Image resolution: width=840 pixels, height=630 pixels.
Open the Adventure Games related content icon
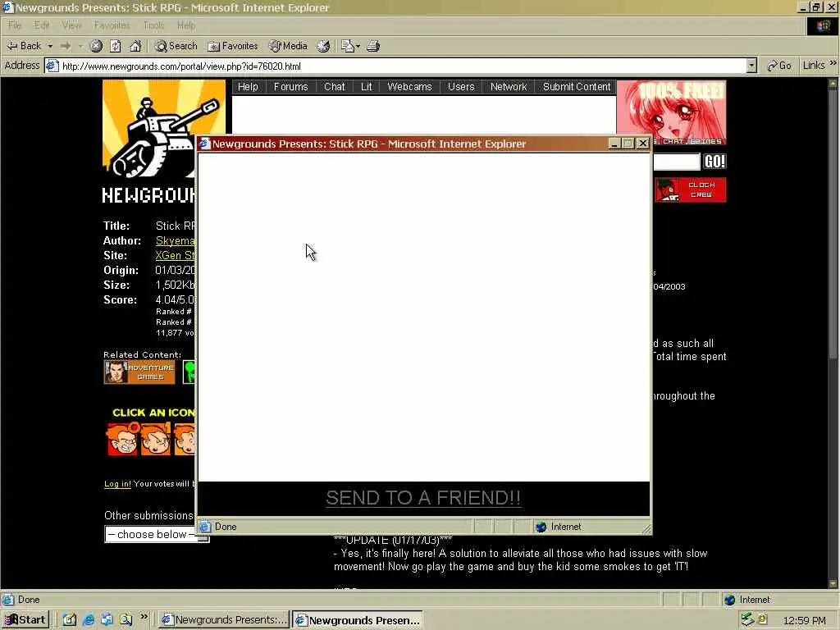[x=139, y=372]
